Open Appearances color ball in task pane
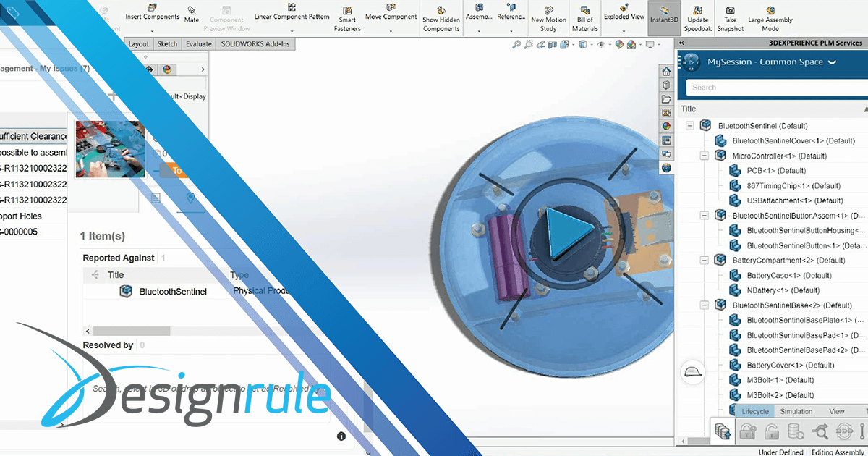868x456 pixels. tap(666, 127)
